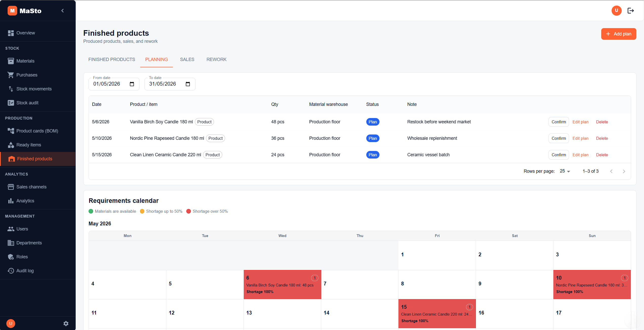This screenshot has width=644, height=330.
Task: Open the To date calendar picker
Action: coord(188,84)
